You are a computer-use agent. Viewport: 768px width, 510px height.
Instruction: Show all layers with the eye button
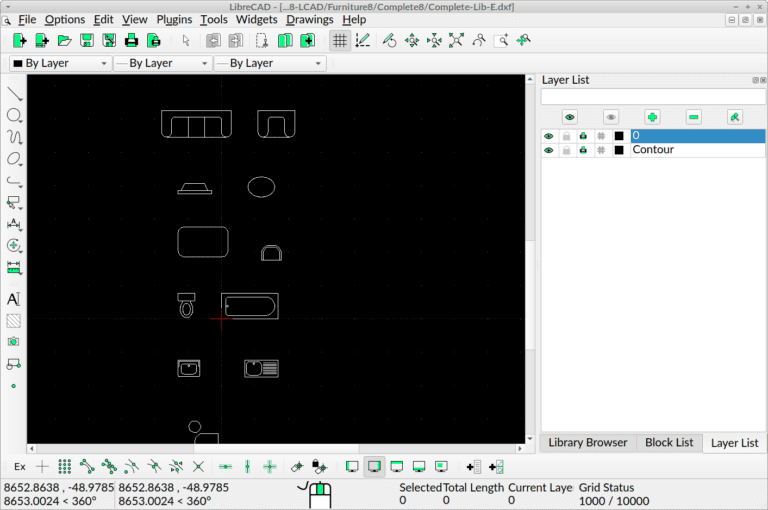(x=570, y=117)
